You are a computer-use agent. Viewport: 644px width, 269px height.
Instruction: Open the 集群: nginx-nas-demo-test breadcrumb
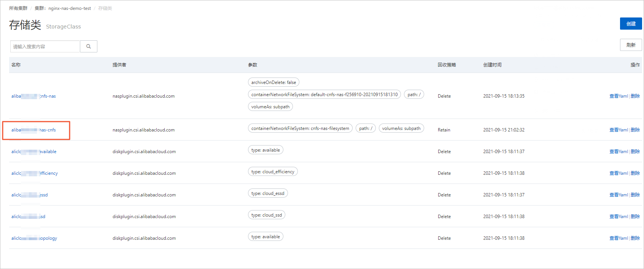coord(63,8)
